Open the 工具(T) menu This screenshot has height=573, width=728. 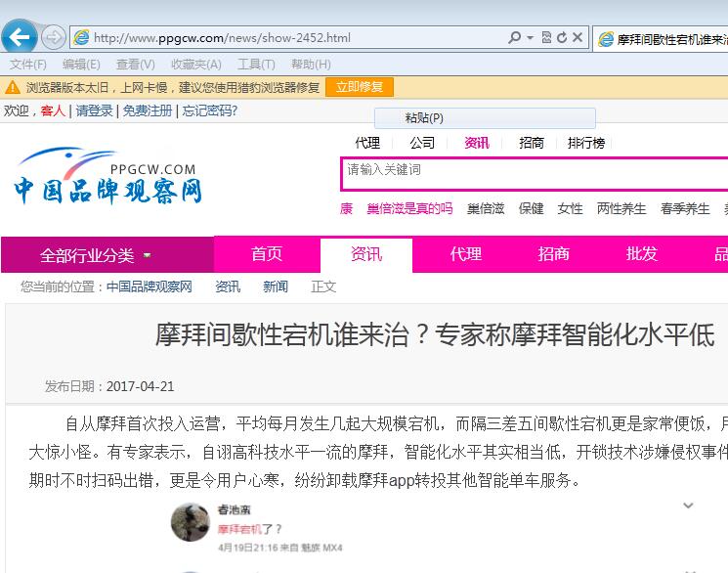(x=256, y=65)
